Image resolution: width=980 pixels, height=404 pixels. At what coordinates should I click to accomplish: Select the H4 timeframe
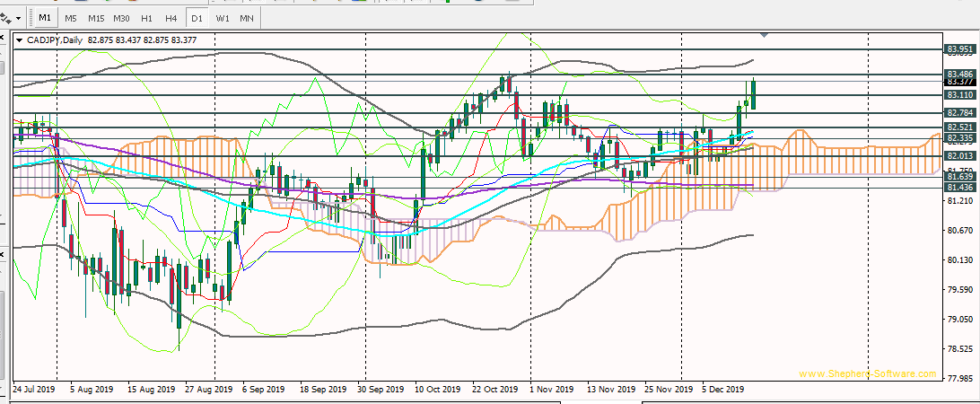pyautogui.click(x=171, y=18)
